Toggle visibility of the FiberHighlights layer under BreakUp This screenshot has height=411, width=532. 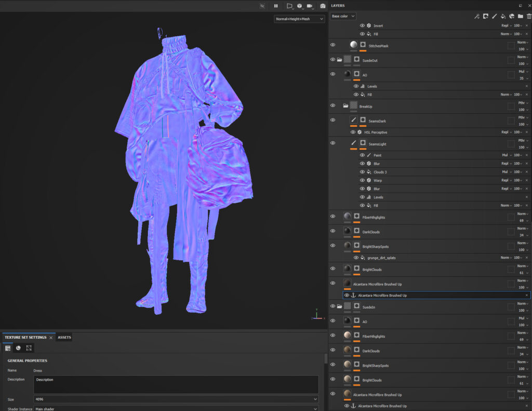coord(332,217)
